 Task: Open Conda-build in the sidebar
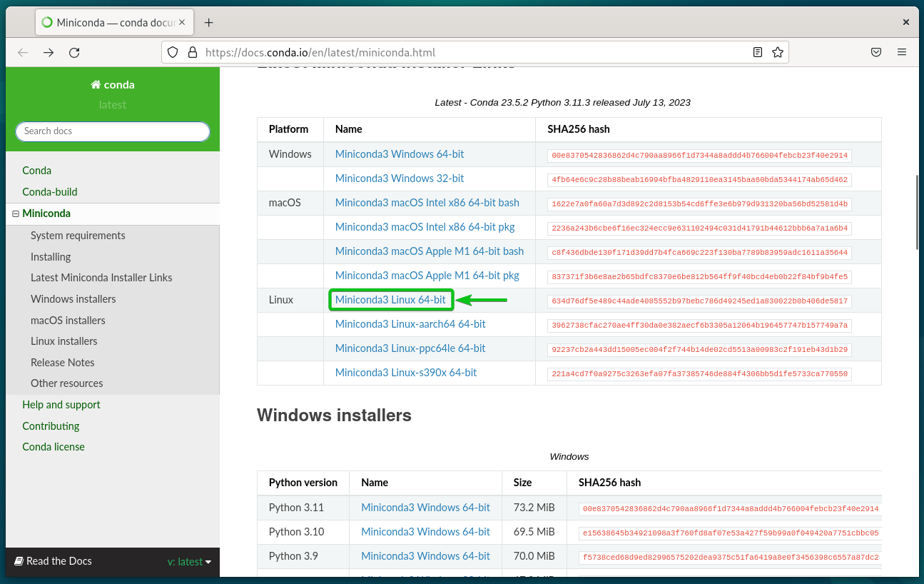click(x=50, y=192)
